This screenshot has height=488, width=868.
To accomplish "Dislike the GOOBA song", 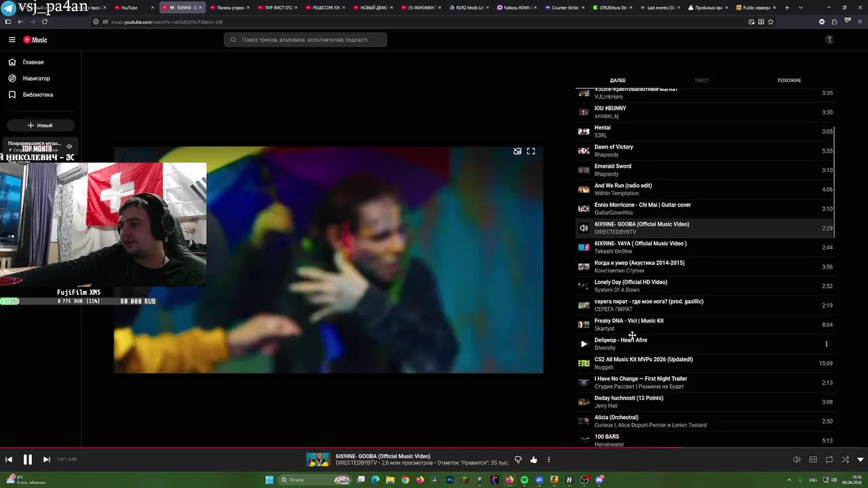I will (x=518, y=460).
